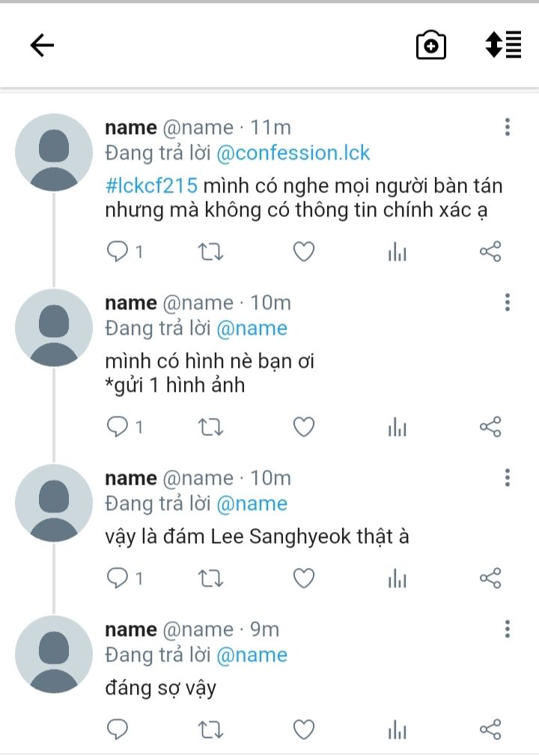Tap the camera add-photo icon
This screenshot has height=756, width=539.
click(x=431, y=46)
